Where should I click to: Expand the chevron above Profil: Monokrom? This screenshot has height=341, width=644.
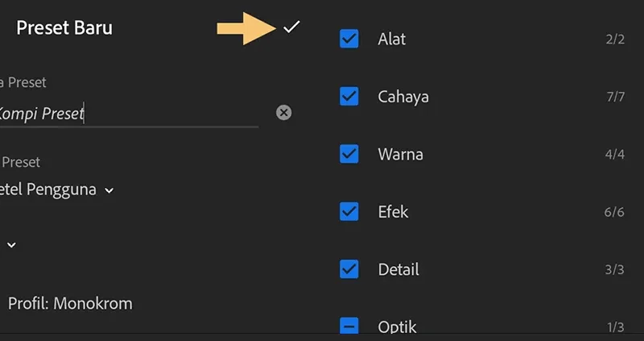(x=11, y=245)
